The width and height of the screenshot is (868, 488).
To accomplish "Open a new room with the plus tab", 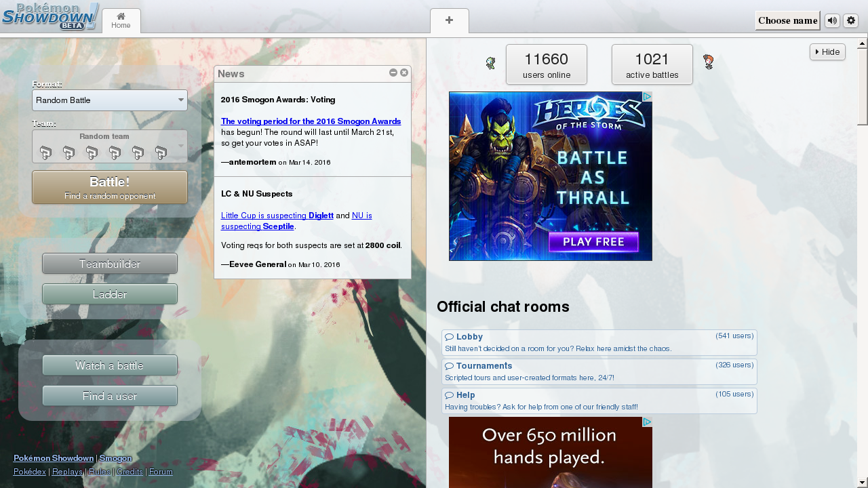I will (449, 21).
